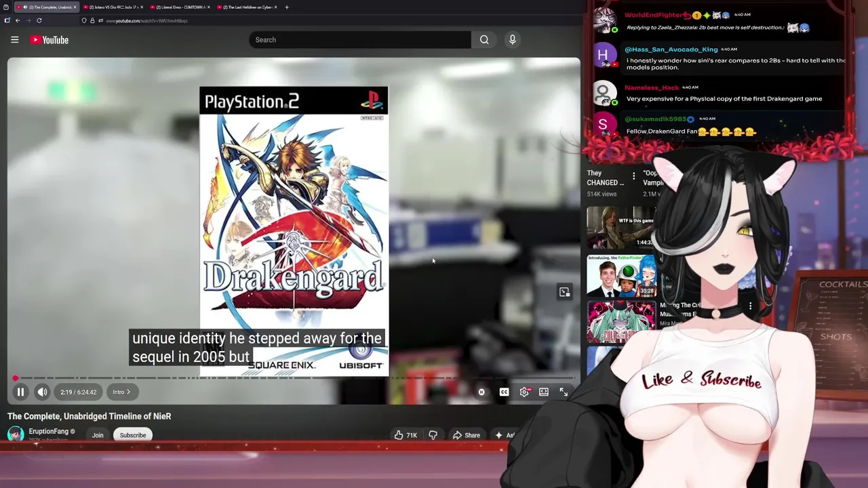Click the Nameless_Hack chat username
The width and height of the screenshot is (868, 488).
click(x=652, y=87)
